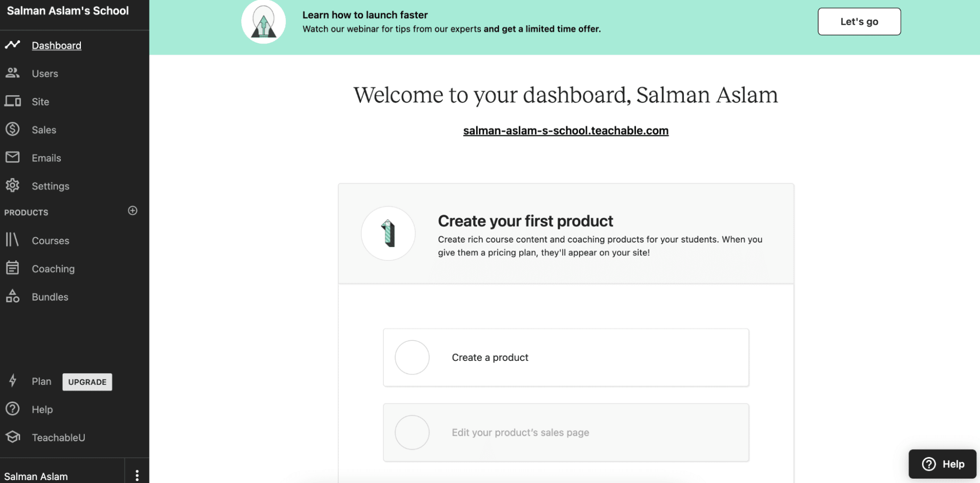Click the Learn how to launch faster heading
Image resolution: width=980 pixels, height=483 pixels.
(365, 15)
